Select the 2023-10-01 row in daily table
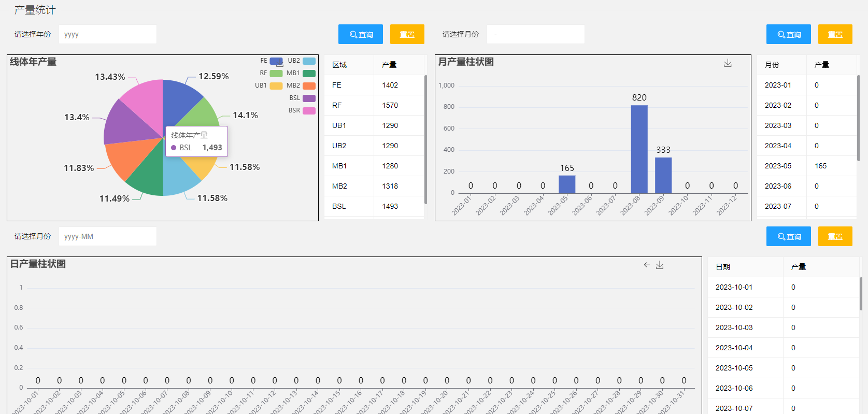This screenshot has width=868, height=414. [784, 287]
